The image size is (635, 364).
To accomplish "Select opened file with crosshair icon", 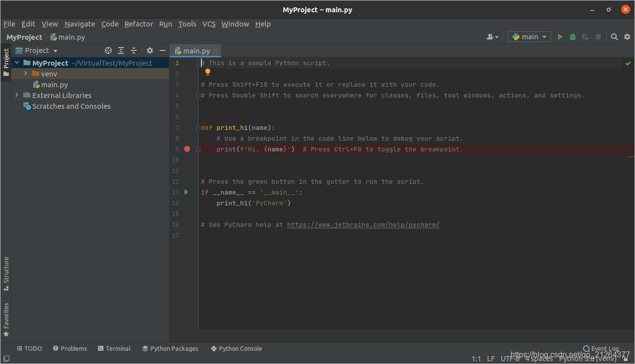I will tap(108, 50).
